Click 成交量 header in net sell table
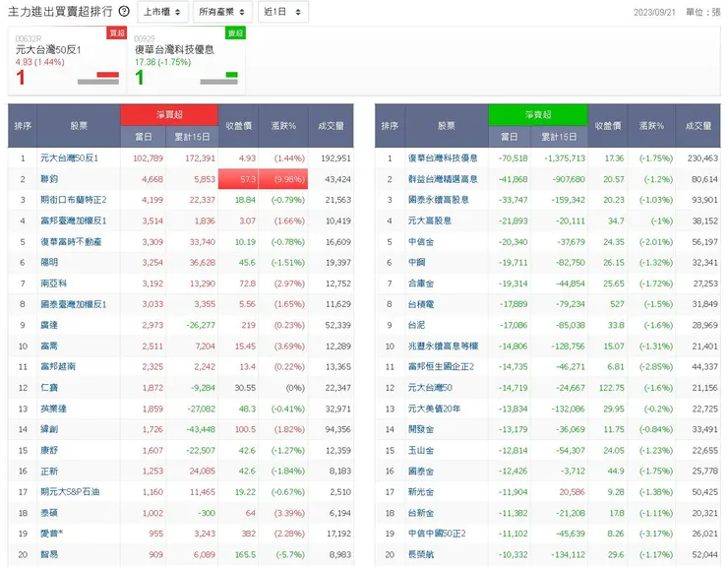Viewport: 728px width, 567px height. coord(698,126)
